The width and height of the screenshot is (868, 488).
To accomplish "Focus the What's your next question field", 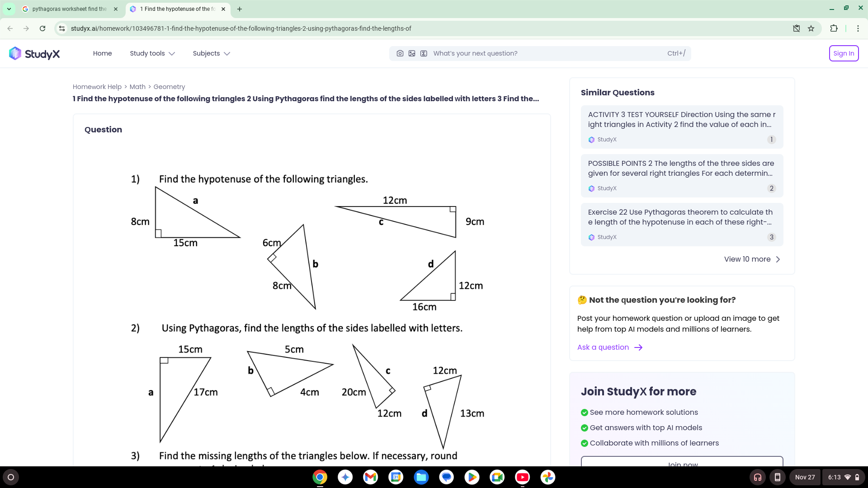I will click(x=540, y=53).
